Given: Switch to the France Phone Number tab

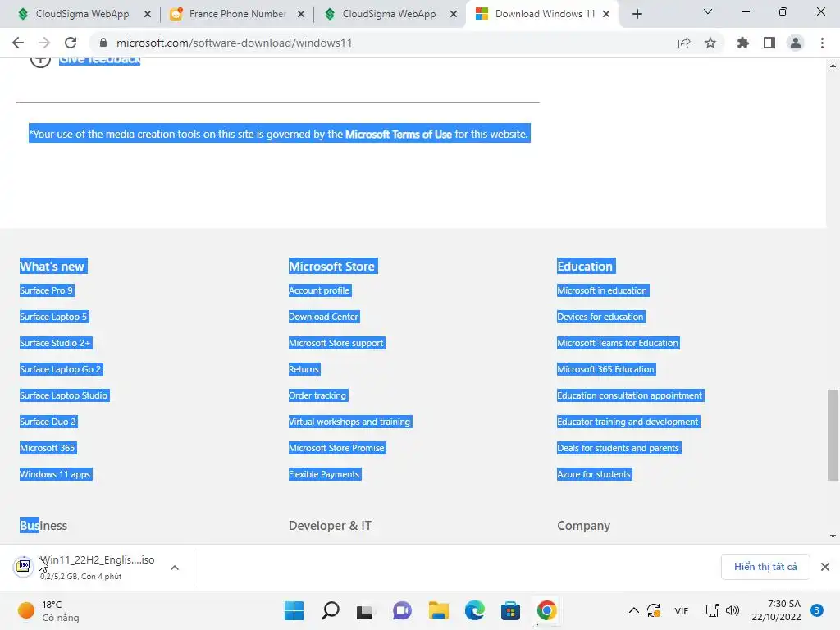Looking at the screenshot, I should [x=237, y=14].
